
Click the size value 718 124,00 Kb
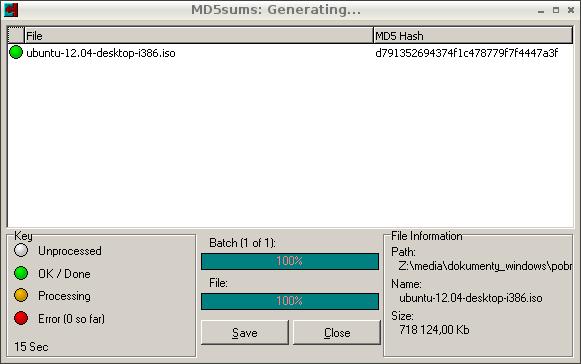point(434,330)
